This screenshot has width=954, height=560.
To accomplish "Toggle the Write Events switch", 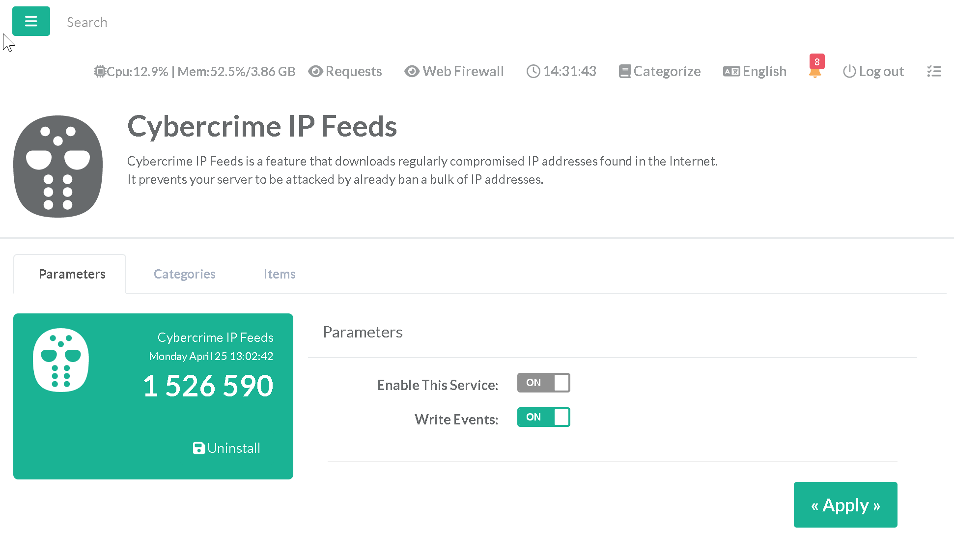I will click(543, 417).
